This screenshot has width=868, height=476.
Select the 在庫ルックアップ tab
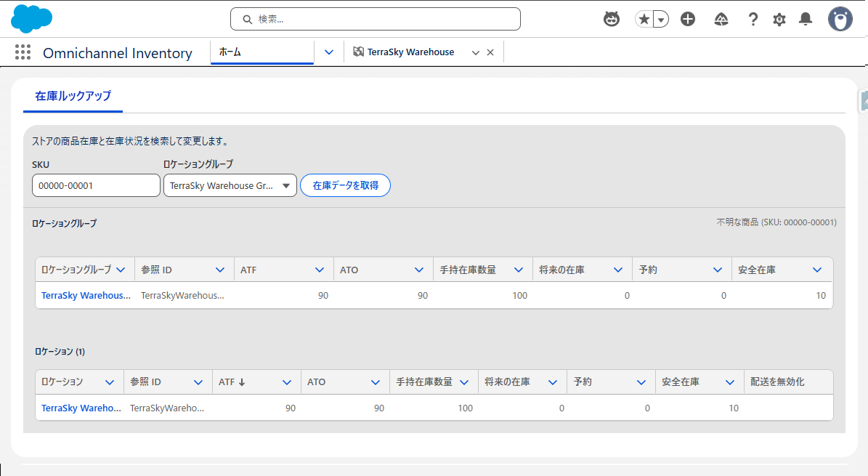point(73,96)
